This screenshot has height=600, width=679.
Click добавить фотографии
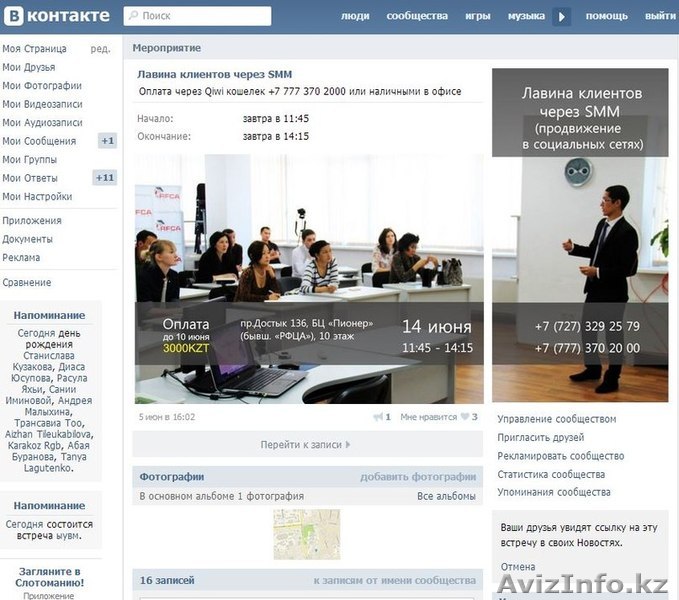[x=418, y=477]
